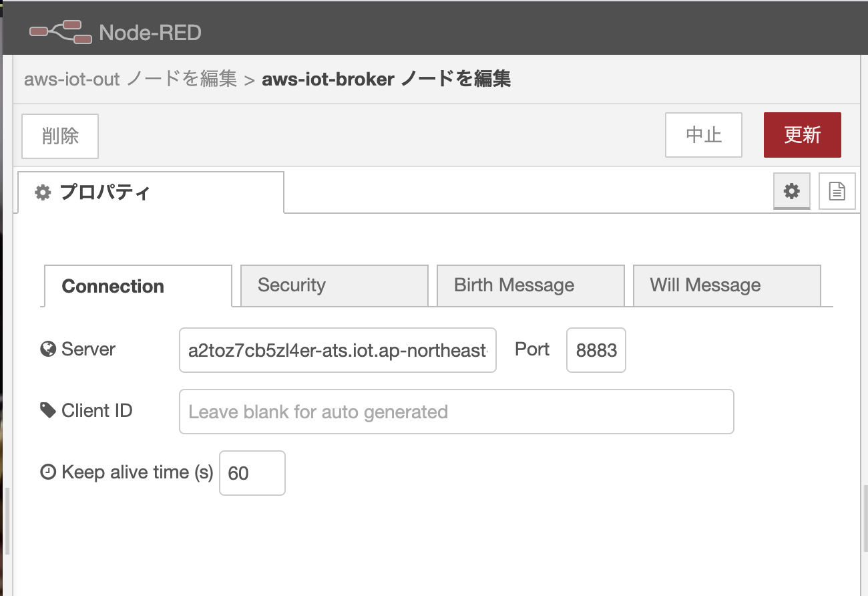868x596 pixels.
Task: Click the 削除 delete button
Action: pos(60,136)
